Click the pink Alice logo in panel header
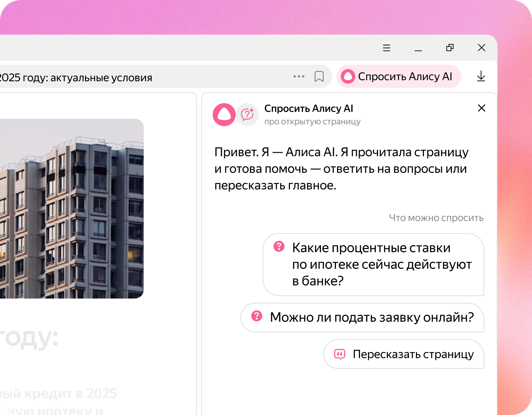 coord(224,115)
